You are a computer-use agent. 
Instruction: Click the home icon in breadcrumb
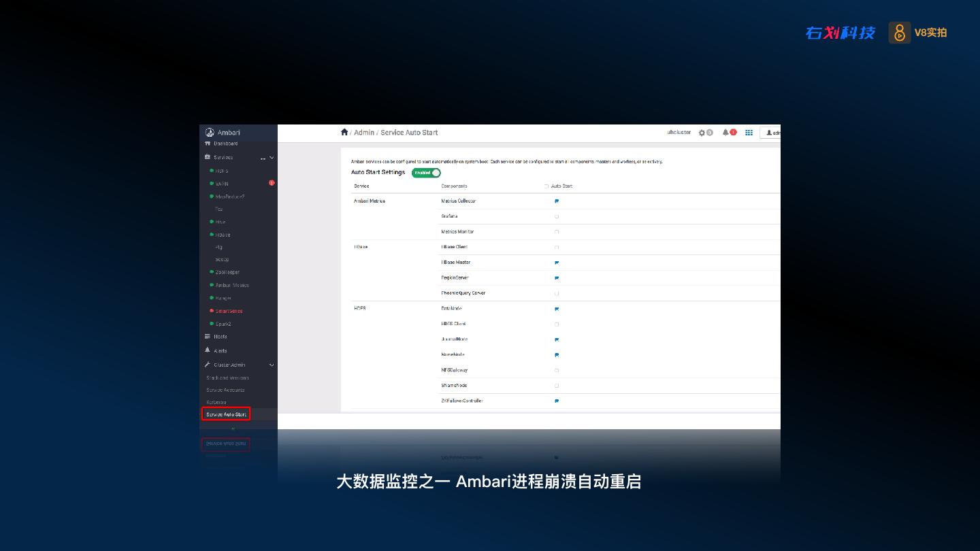pos(344,133)
